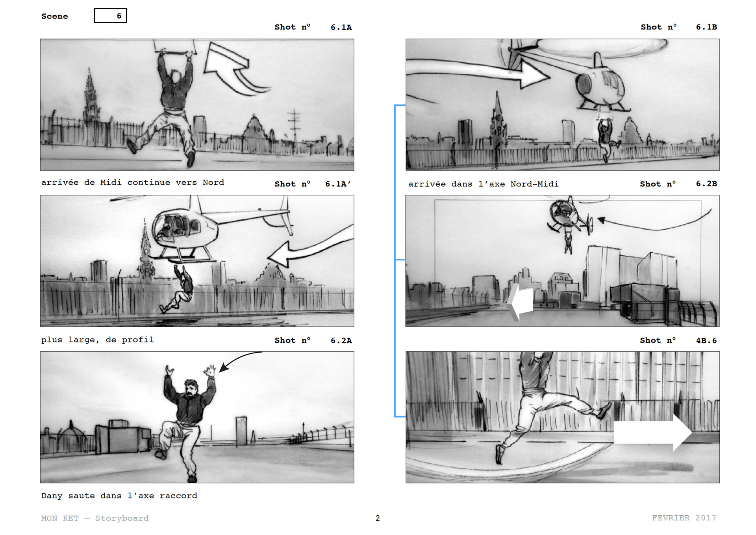Click the Scene number box containing 6
This screenshot has width=756, height=535.
(x=110, y=16)
